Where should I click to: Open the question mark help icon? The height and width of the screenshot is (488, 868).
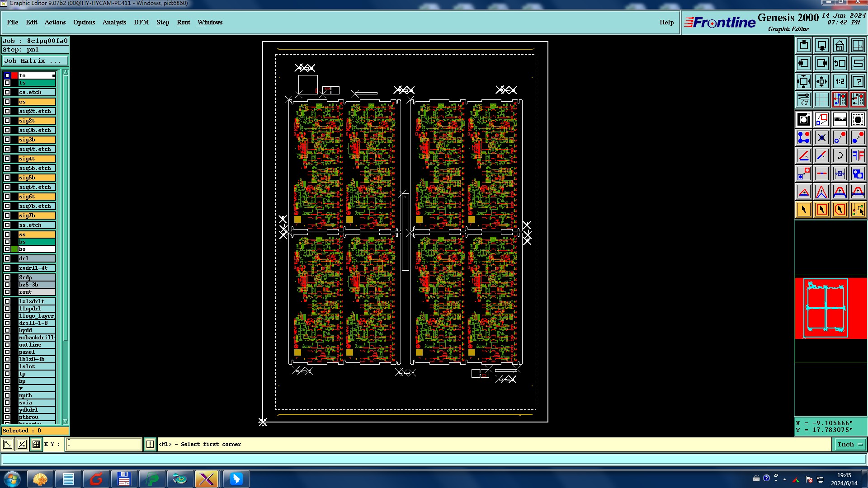click(858, 82)
